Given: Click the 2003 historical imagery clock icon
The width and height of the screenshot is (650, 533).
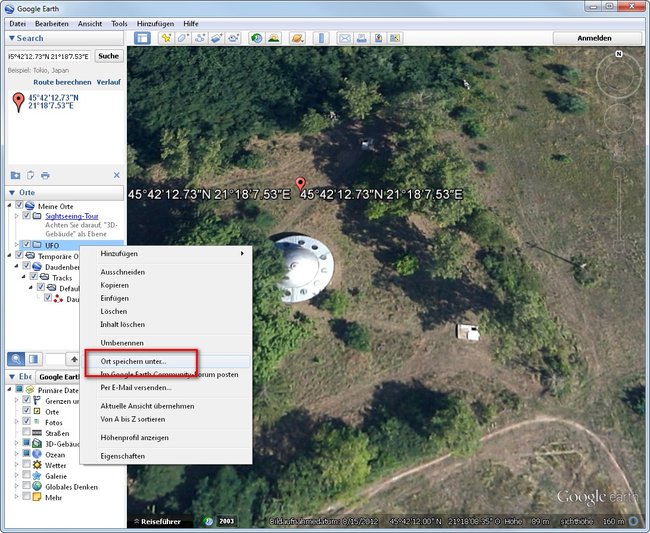Looking at the screenshot, I should 209,521.
